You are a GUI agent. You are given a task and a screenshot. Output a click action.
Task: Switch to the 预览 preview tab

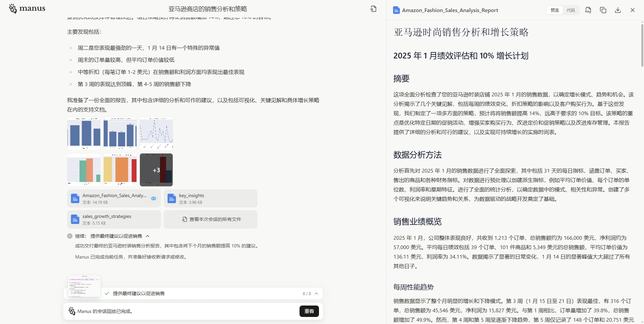click(555, 10)
